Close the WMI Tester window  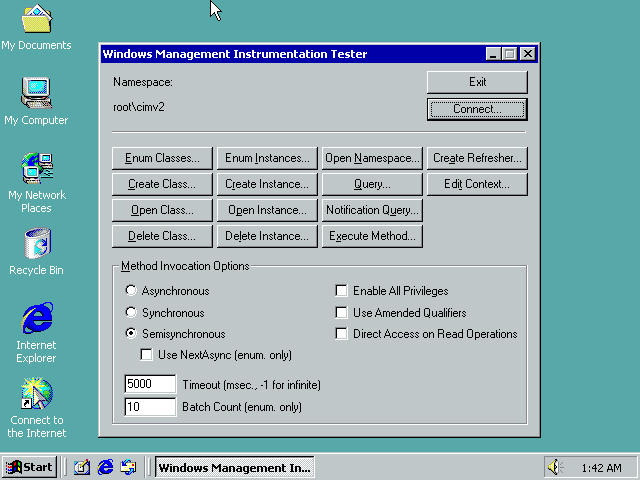coord(528,54)
